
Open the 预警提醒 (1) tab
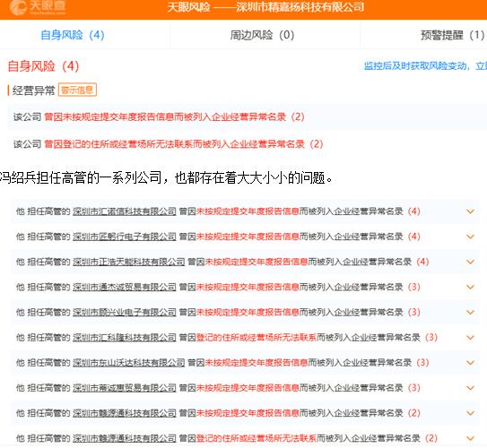(452, 35)
